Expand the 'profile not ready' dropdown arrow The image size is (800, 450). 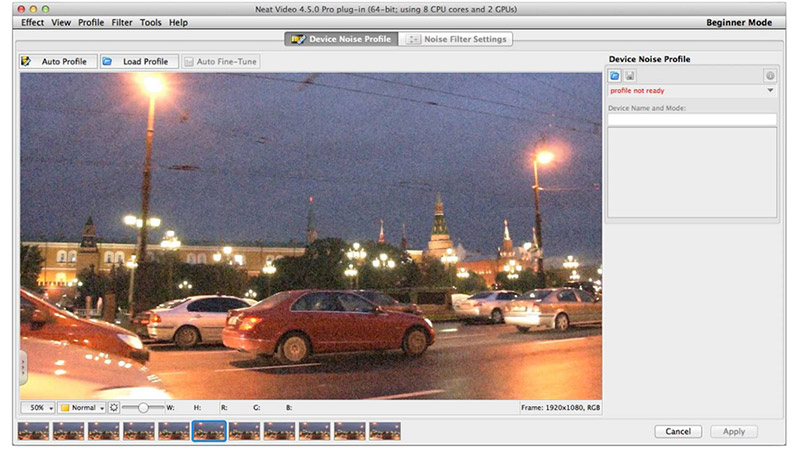click(770, 91)
